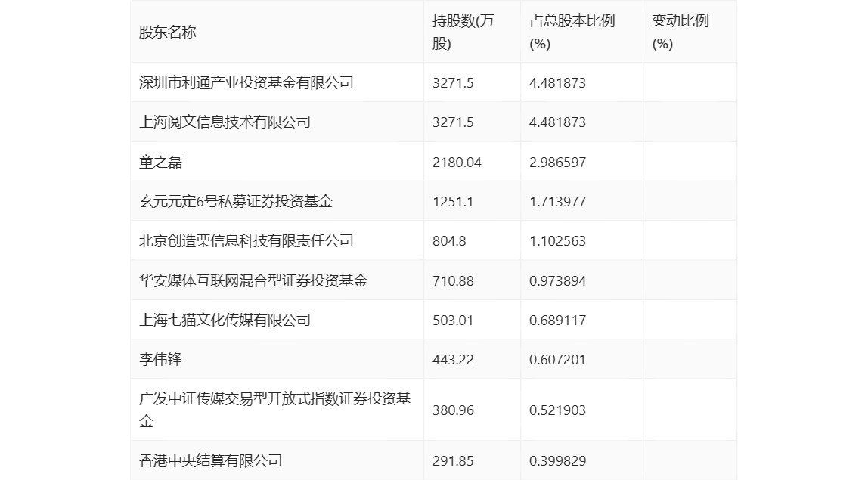
Task: Select percentage value 0.607201
Action: tap(557, 359)
